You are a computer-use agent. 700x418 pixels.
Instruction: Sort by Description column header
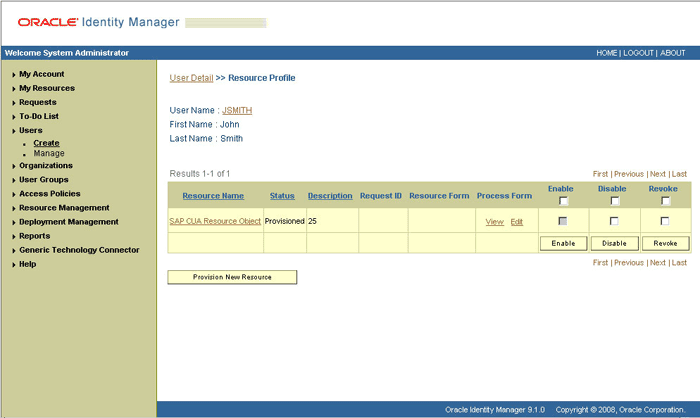point(330,196)
